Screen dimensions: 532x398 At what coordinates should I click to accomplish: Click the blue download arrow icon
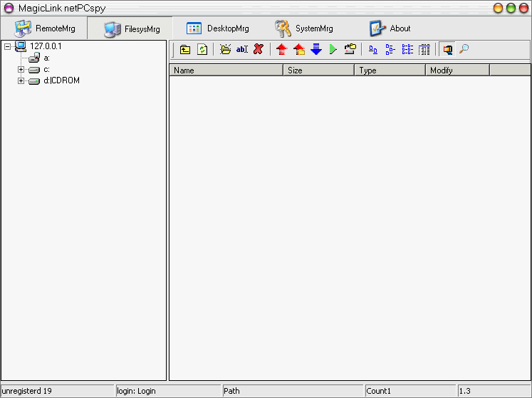316,50
